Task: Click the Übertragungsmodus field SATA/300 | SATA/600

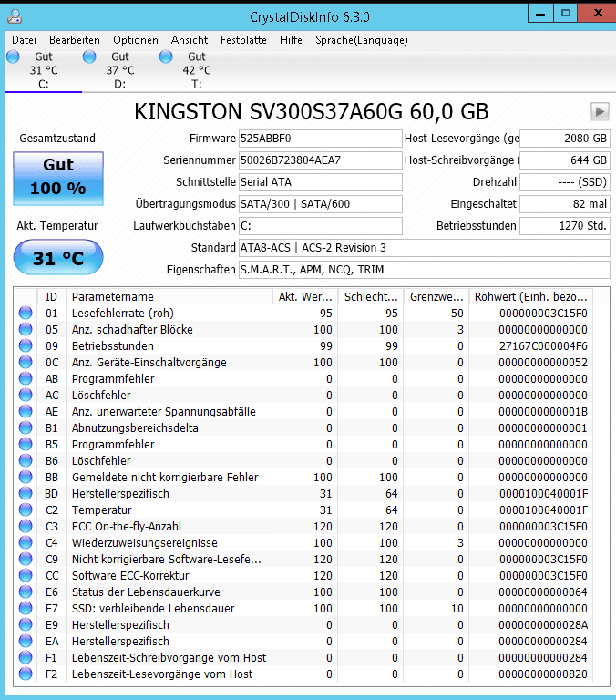Action: (321, 204)
